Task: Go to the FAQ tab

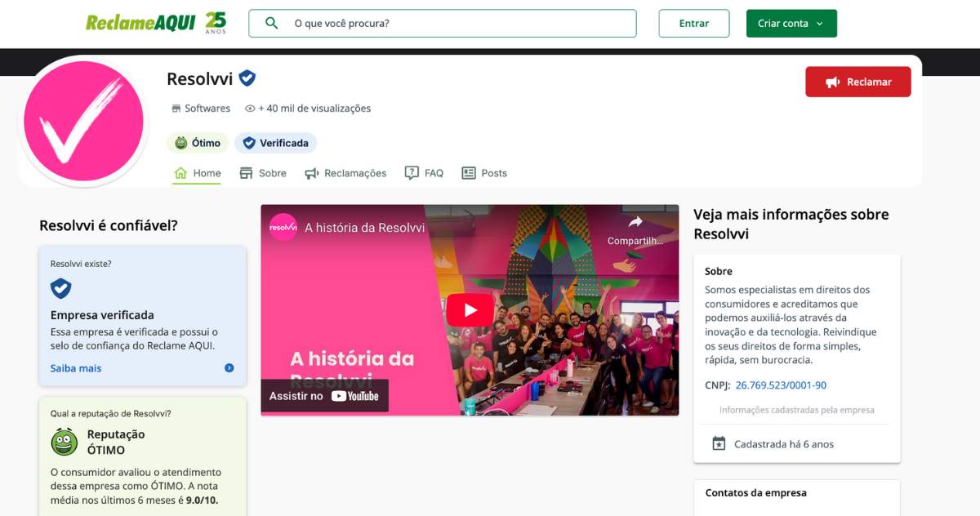Action: coord(425,173)
